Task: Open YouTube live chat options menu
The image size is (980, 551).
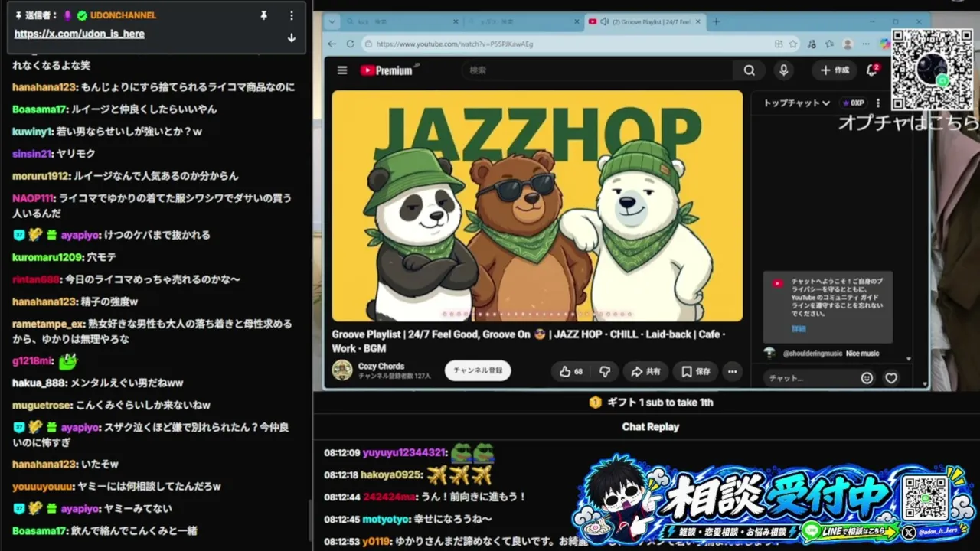Action: pyautogui.click(x=878, y=103)
